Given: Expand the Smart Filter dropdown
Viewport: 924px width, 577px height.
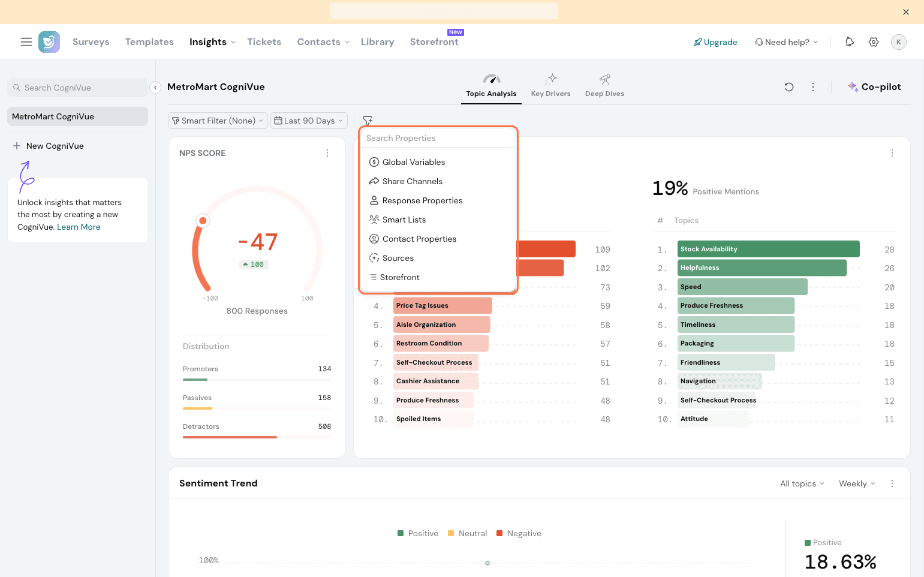Looking at the screenshot, I should 218,121.
